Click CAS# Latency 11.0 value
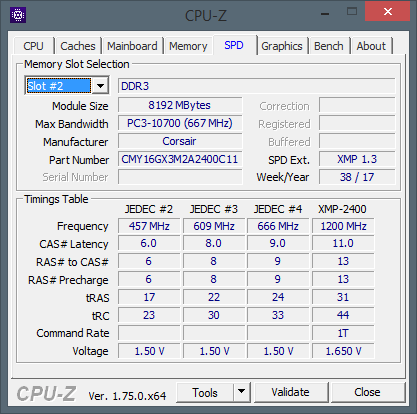This screenshot has height=414, width=417. 343,243
